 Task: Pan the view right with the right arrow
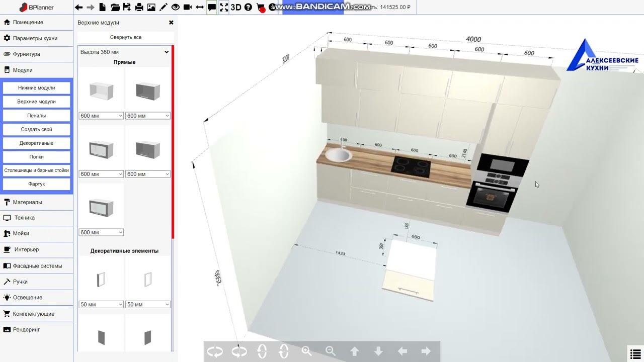pyautogui.click(x=426, y=351)
